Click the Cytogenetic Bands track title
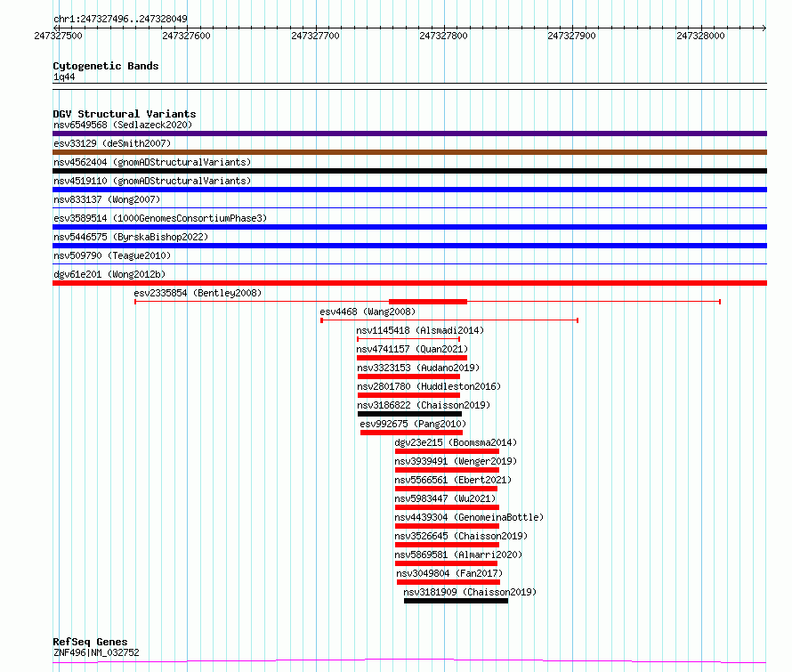Screen dimensions: 792x672 pyautogui.click(x=105, y=66)
